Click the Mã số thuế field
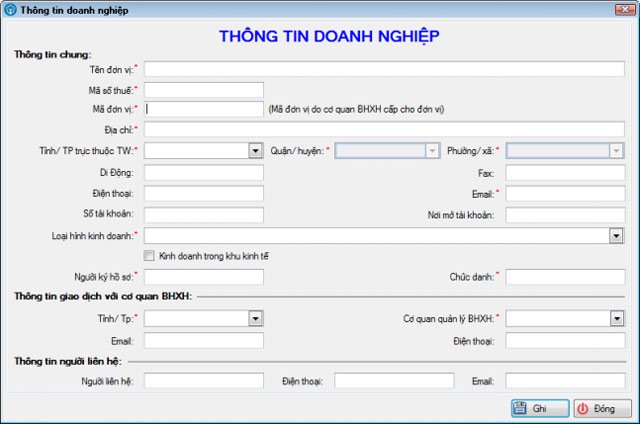 click(x=204, y=90)
